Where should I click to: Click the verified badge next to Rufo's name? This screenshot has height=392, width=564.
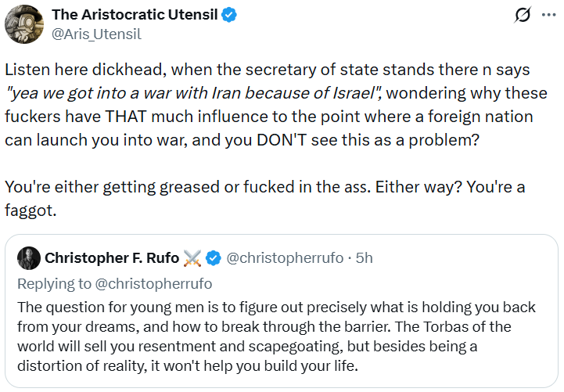pos(215,258)
